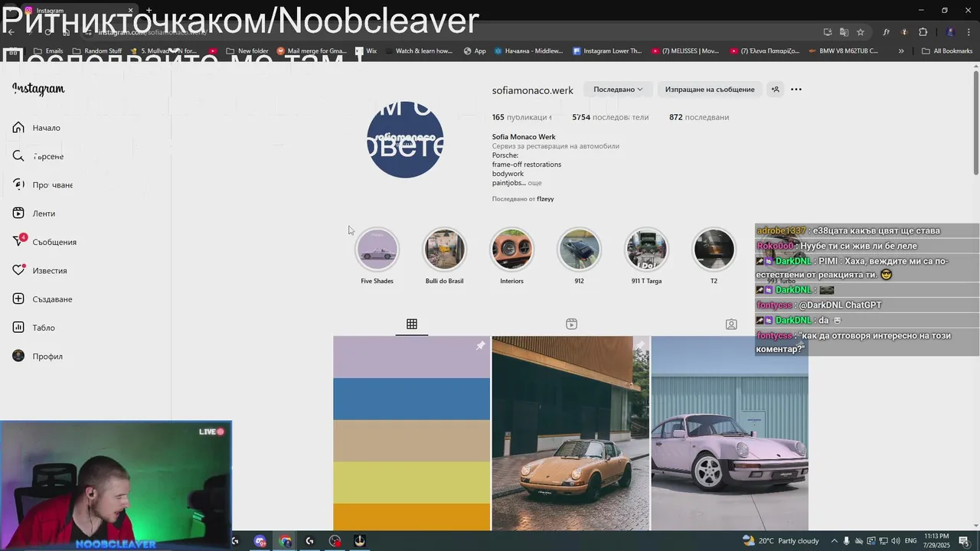Open the Табло dashboard sidebar item
Image resolution: width=980 pixels, height=551 pixels.
click(x=34, y=328)
